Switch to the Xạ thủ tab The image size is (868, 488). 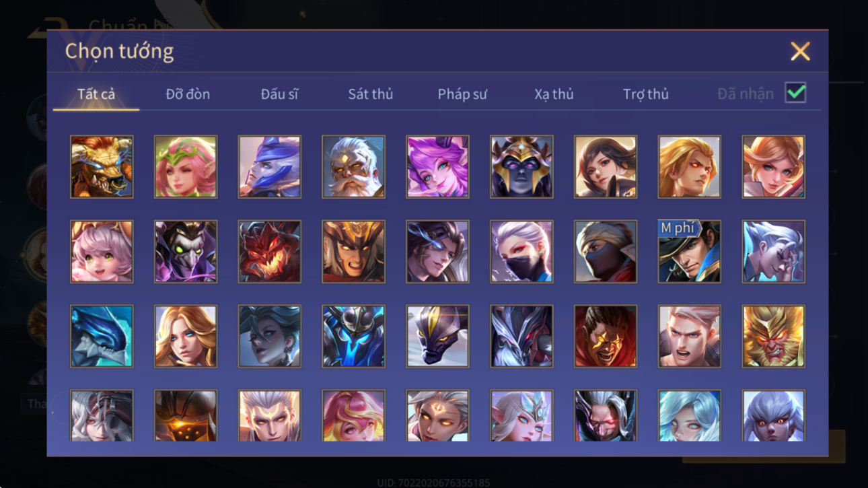pyautogui.click(x=554, y=94)
